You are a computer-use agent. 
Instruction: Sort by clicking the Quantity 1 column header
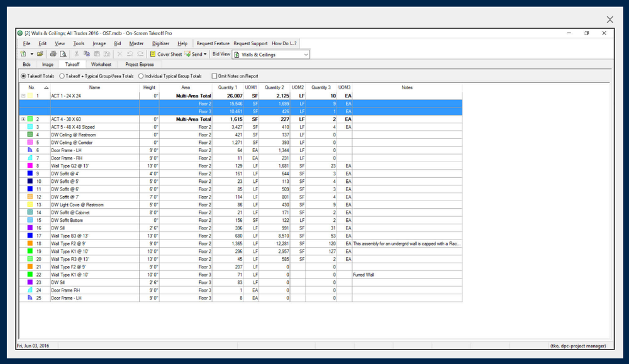pos(227,87)
